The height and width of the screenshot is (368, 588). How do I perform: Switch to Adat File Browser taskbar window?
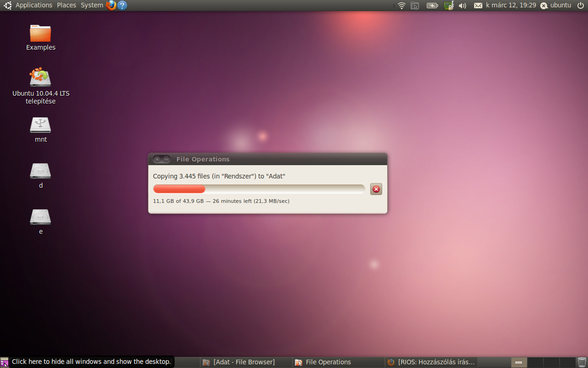click(x=246, y=362)
